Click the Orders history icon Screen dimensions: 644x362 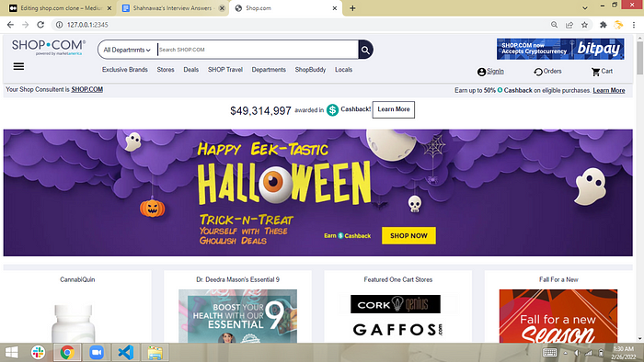pos(537,72)
